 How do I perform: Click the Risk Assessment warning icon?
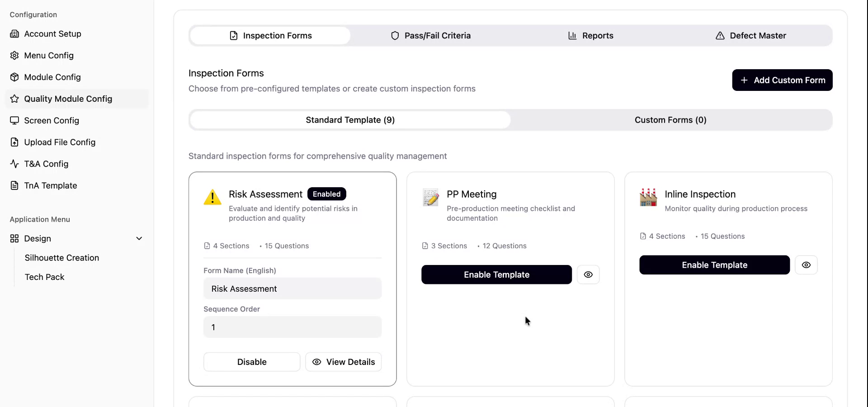click(x=212, y=198)
